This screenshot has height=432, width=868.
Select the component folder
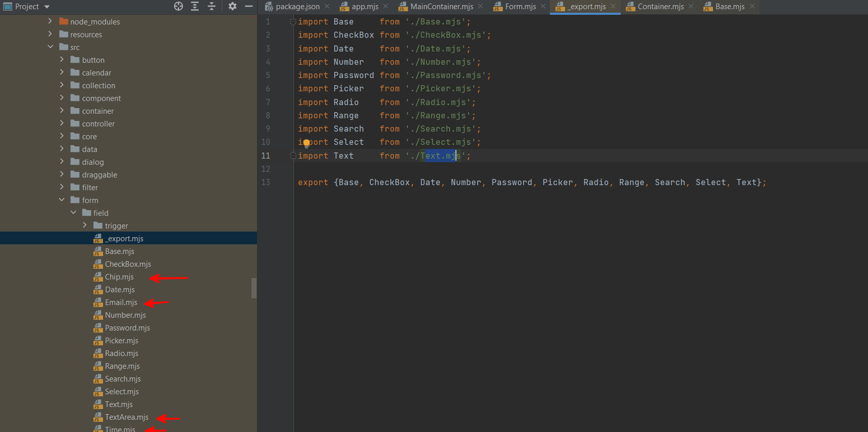tap(101, 98)
